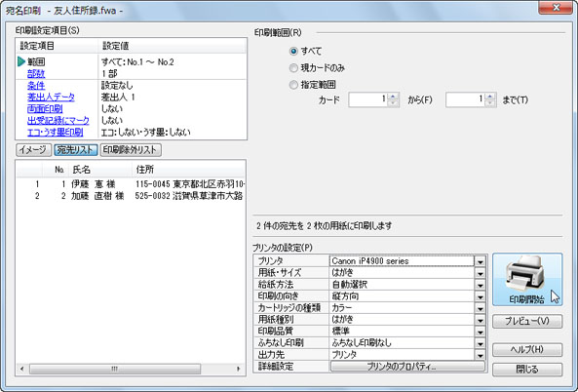Click the エコ・うす墨印刷 link
Screen dimensions: 578x392
(x=56, y=132)
